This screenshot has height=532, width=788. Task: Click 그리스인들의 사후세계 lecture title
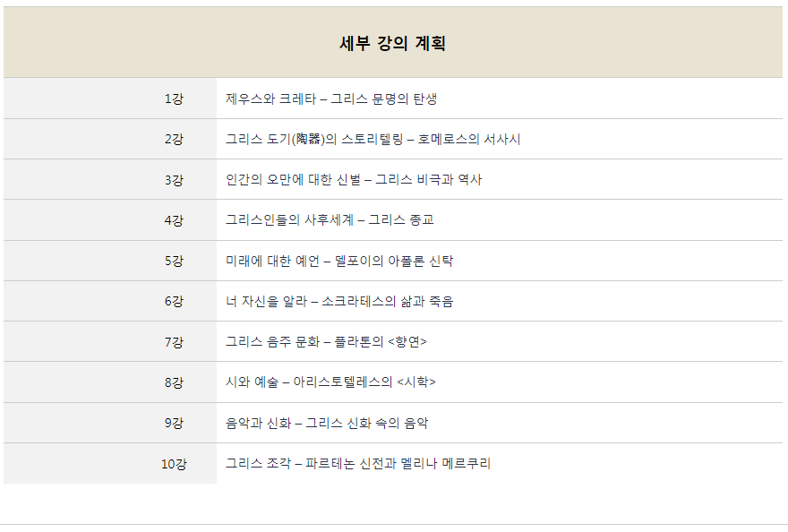(330, 219)
